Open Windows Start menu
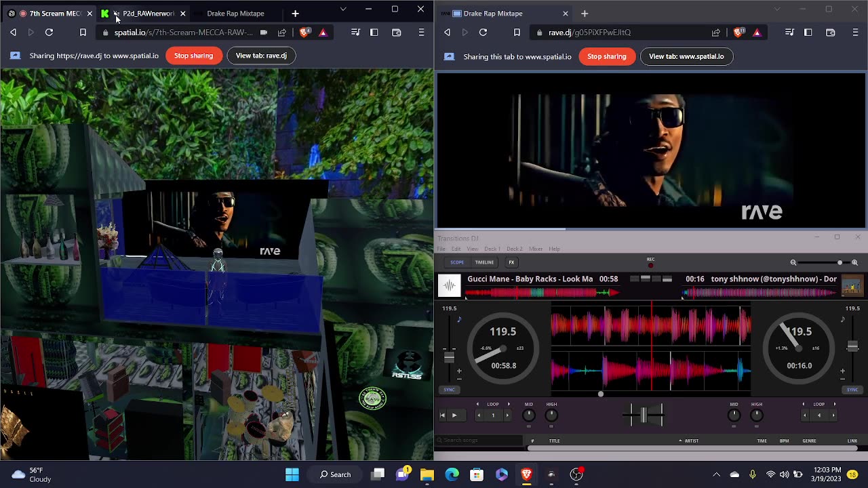868x488 pixels. pos(292,474)
